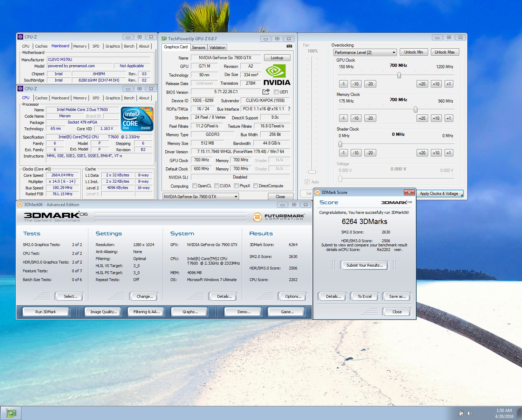Click Filtering & AA... button

(146, 312)
